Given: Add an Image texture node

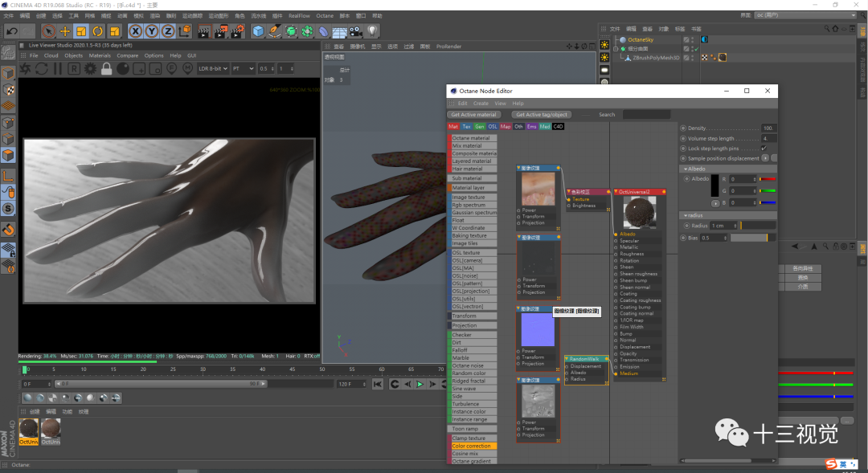Looking at the screenshot, I should pos(472,198).
